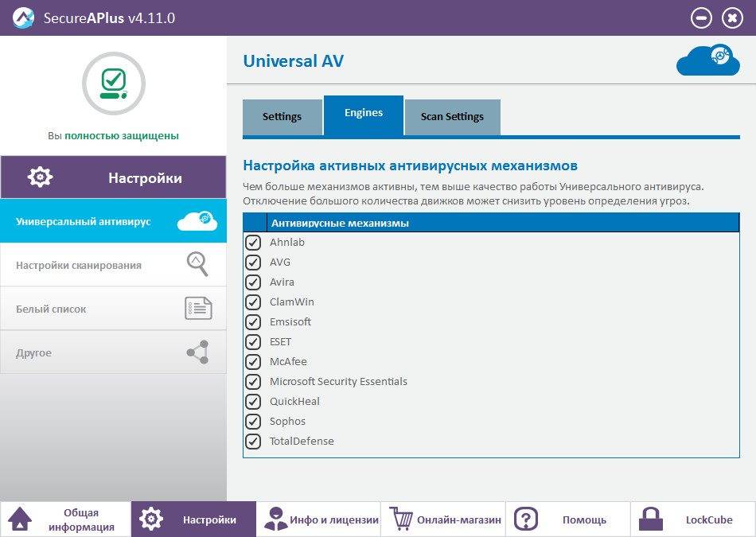Open Инфо и лицензии
Image resolution: width=756 pixels, height=537 pixels.
[x=318, y=519]
